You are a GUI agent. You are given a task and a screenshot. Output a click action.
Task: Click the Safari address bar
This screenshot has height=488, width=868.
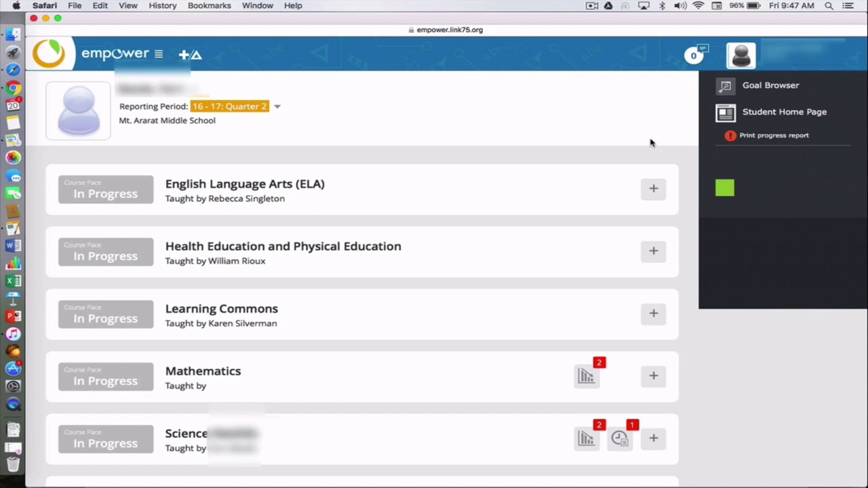pos(446,30)
